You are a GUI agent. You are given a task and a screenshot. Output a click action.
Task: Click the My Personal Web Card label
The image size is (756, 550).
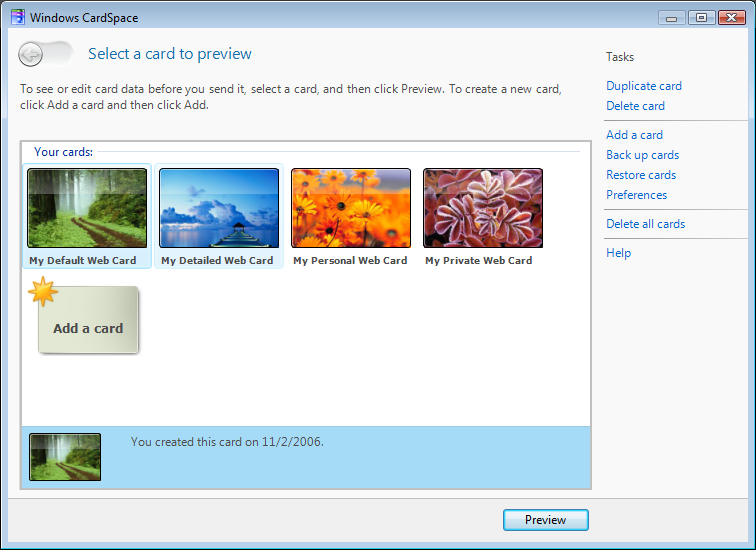(350, 260)
